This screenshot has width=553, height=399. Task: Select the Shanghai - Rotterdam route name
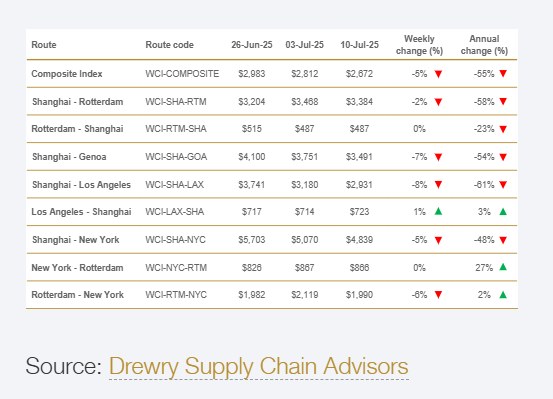pyautogui.click(x=78, y=102)
